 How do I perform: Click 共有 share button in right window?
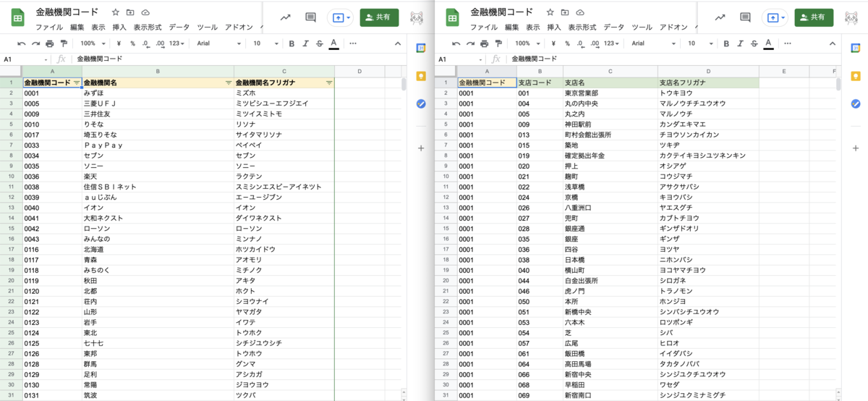point(814,17)
